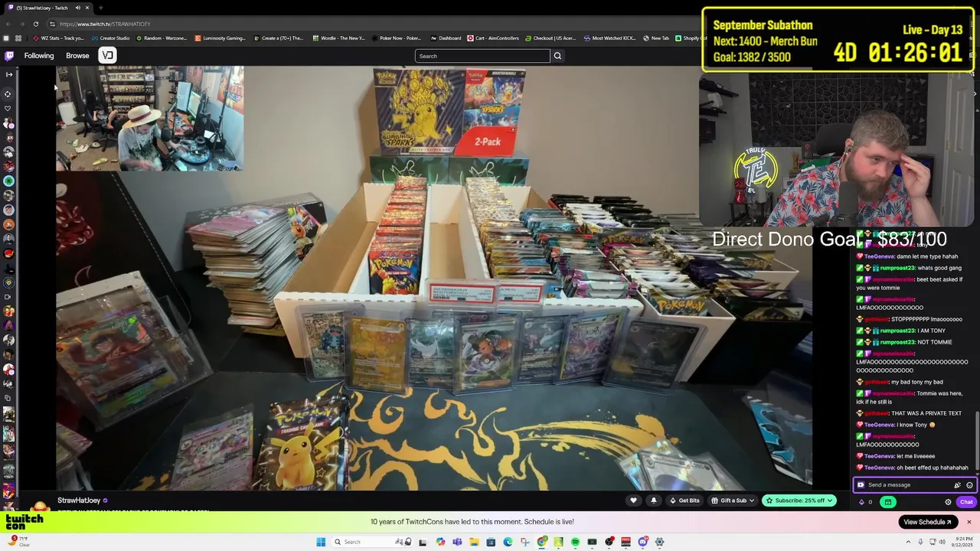Image resolution: width=980 pixels, height=551 pixels.
Task: Open Spotify from the taskbar
Action: (575, 542)
